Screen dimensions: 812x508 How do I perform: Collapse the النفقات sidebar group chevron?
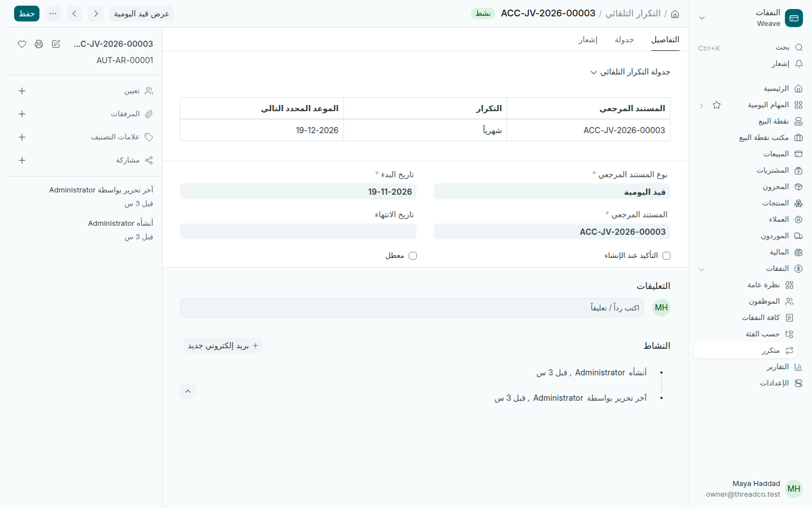click(701, 269)
